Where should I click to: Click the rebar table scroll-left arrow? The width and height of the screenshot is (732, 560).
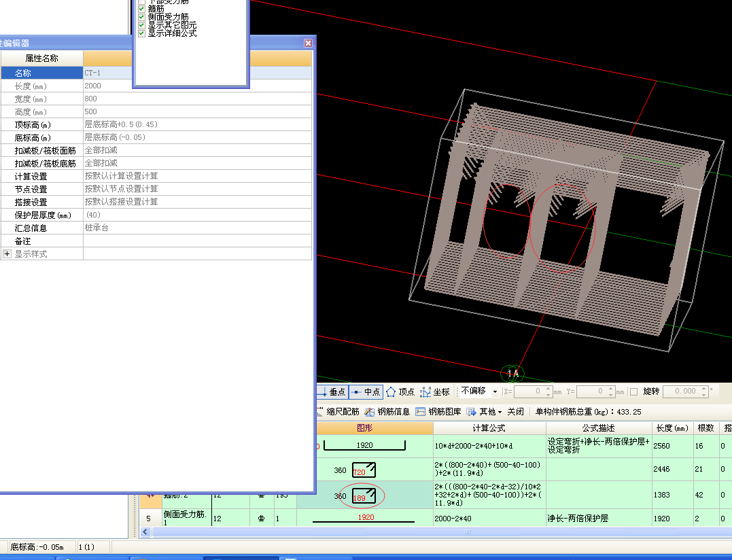click(145, 532)
